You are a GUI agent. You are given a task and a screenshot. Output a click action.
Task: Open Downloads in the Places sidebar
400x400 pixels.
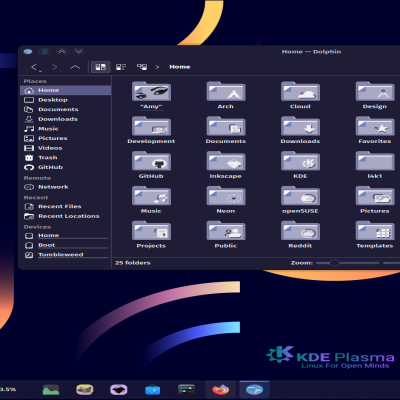point(65,119)
